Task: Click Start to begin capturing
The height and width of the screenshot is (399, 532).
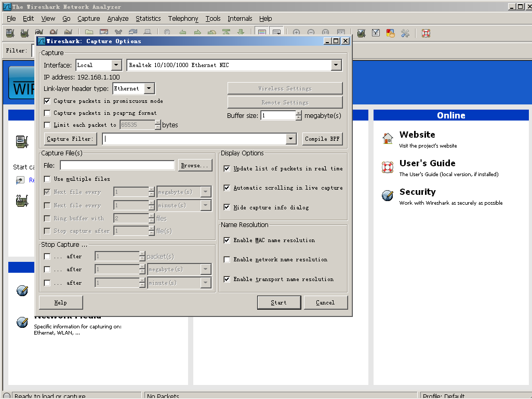Action: tap(279, 303)
